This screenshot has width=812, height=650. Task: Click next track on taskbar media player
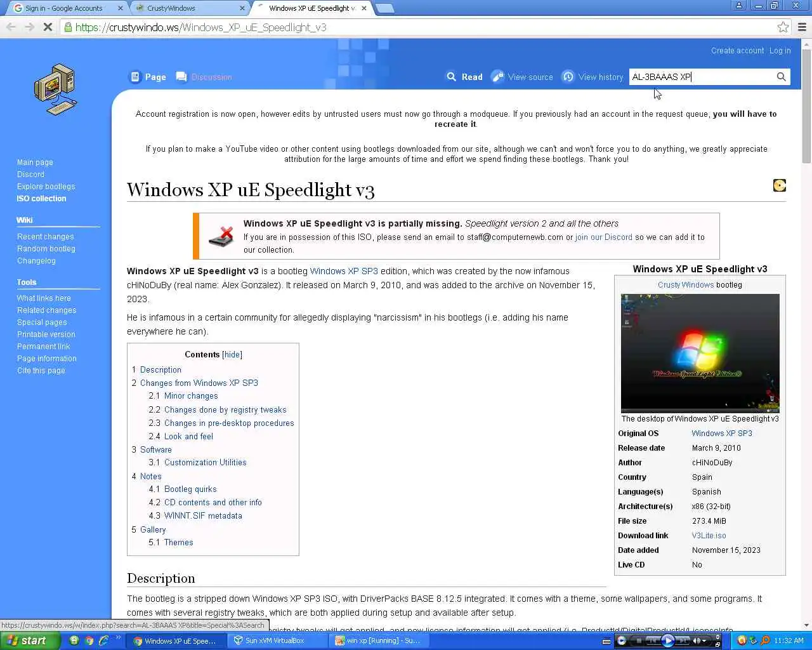[x=682, y=640]
